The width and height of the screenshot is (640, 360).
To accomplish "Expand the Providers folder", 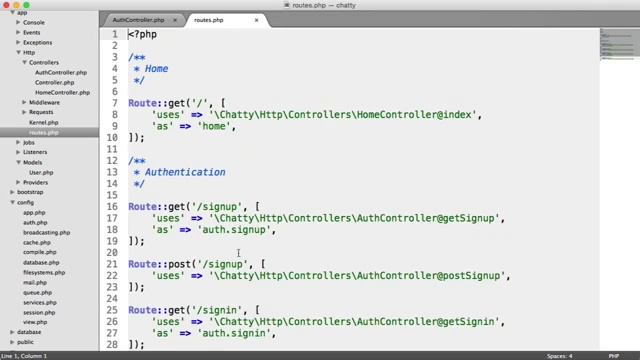I will [18, 182].
